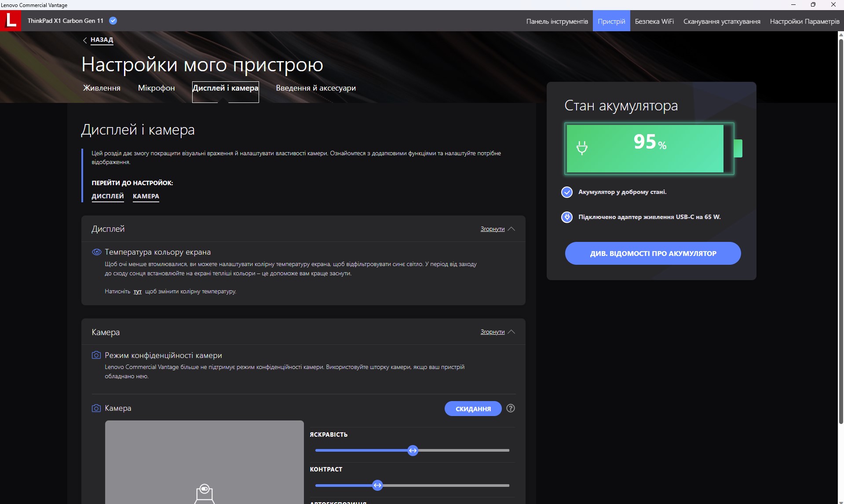Screen dimensions: 844x504
Task: Click the battery good-condition checkmark icon
Action: point(567,192)
